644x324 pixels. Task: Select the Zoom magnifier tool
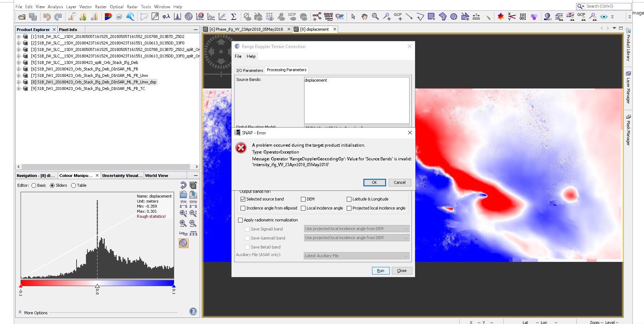point(375,17)
